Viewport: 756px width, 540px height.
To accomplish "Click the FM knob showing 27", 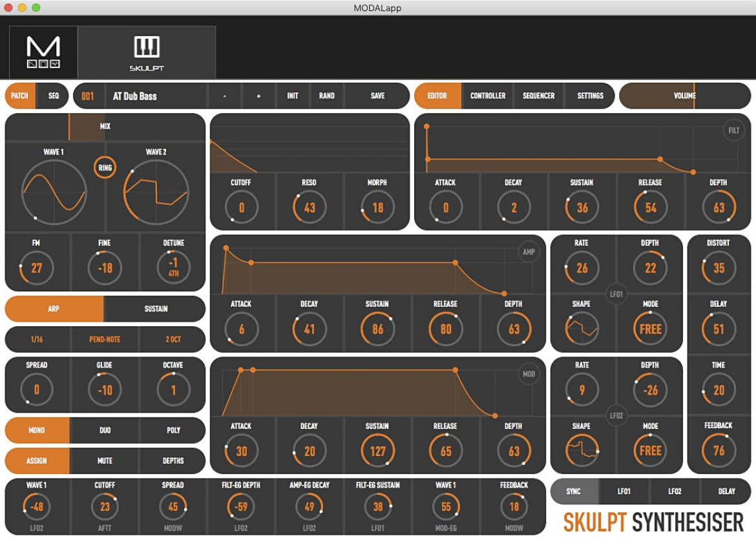I will pos(37,267).
